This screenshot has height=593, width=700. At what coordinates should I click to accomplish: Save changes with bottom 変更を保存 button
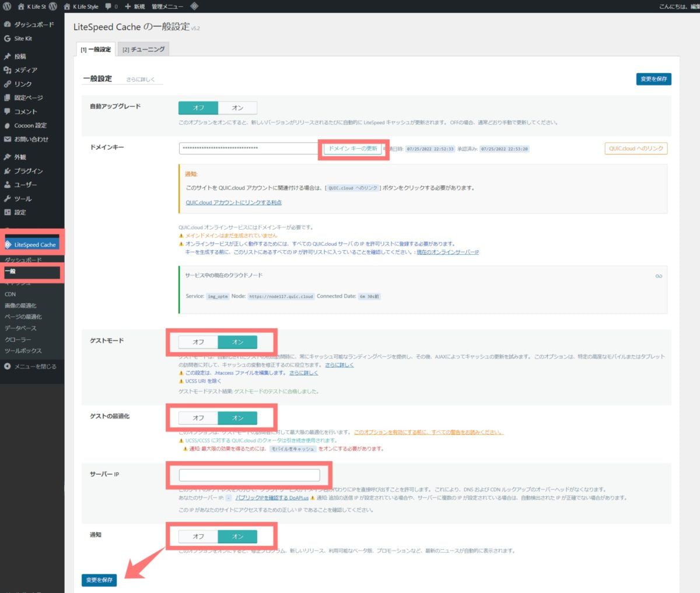pos(99,580)
